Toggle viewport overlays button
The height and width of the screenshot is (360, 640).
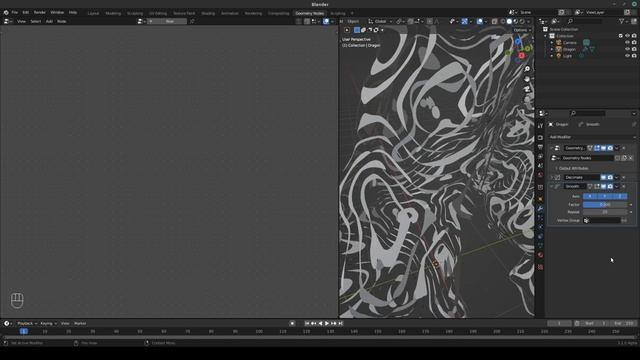(x=480, y=21)
